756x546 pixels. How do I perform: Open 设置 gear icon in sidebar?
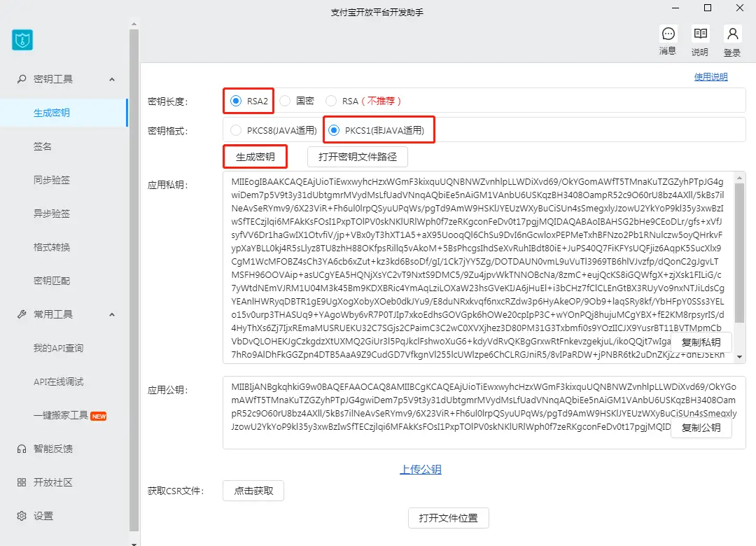pos(22,516)
